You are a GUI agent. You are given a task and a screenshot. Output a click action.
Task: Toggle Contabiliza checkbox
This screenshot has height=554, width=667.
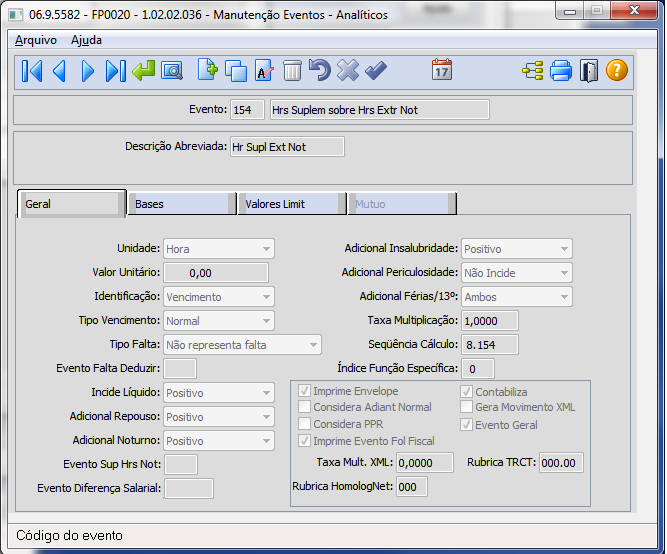pyautogui.click(x=467, y=391)
